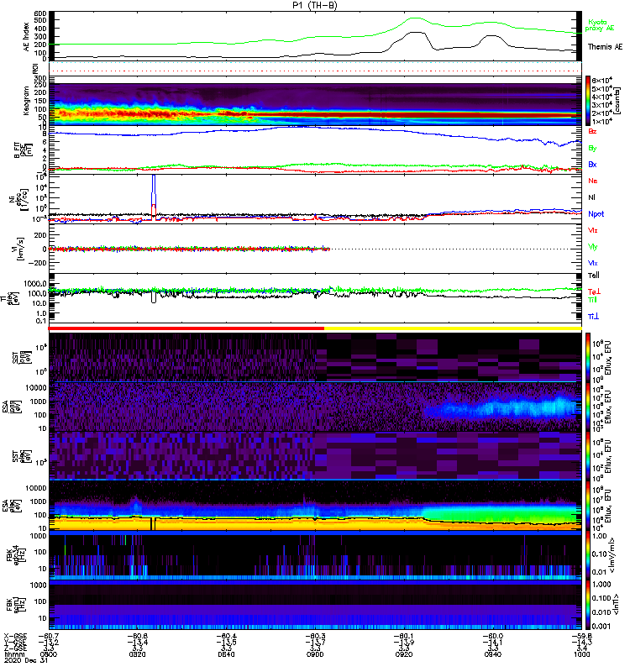
Task: Select the green Kyoto proxy AE legend label
Action: coord(600,25)
